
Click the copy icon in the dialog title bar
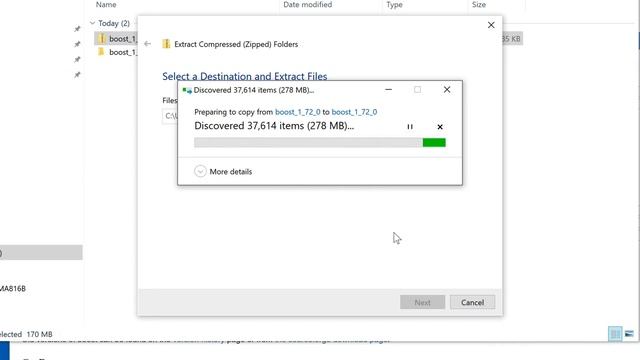tap(187, 90)
